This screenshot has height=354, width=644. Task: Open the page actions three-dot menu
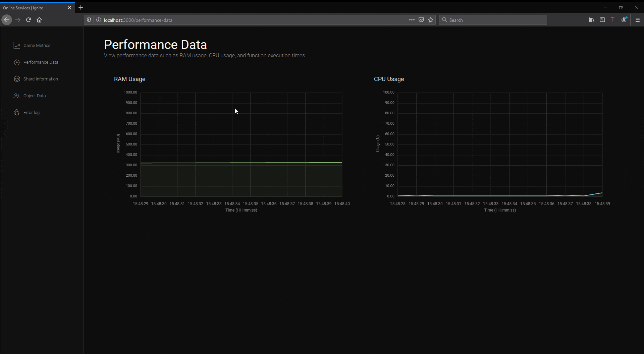tap(412, 20)
